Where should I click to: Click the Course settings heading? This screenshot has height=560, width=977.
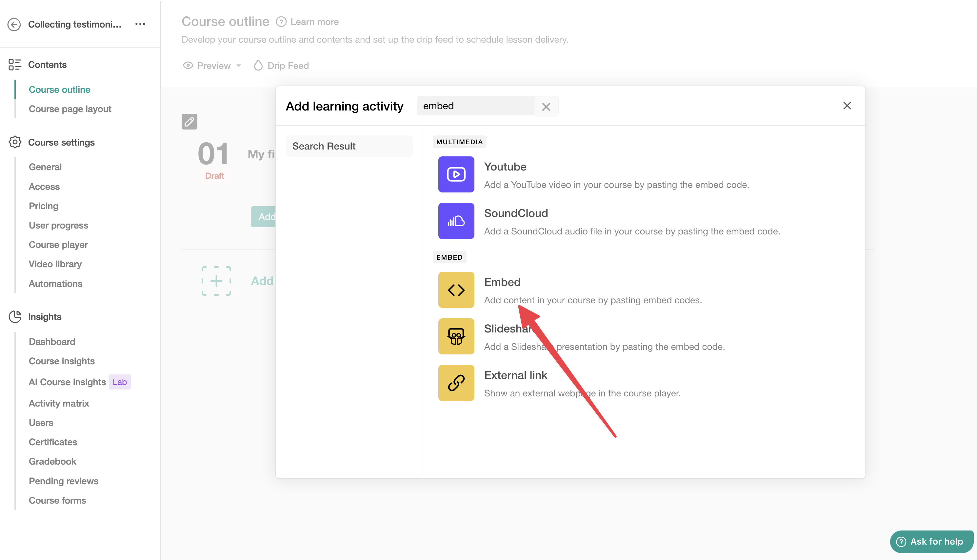(x=62, y=142)
